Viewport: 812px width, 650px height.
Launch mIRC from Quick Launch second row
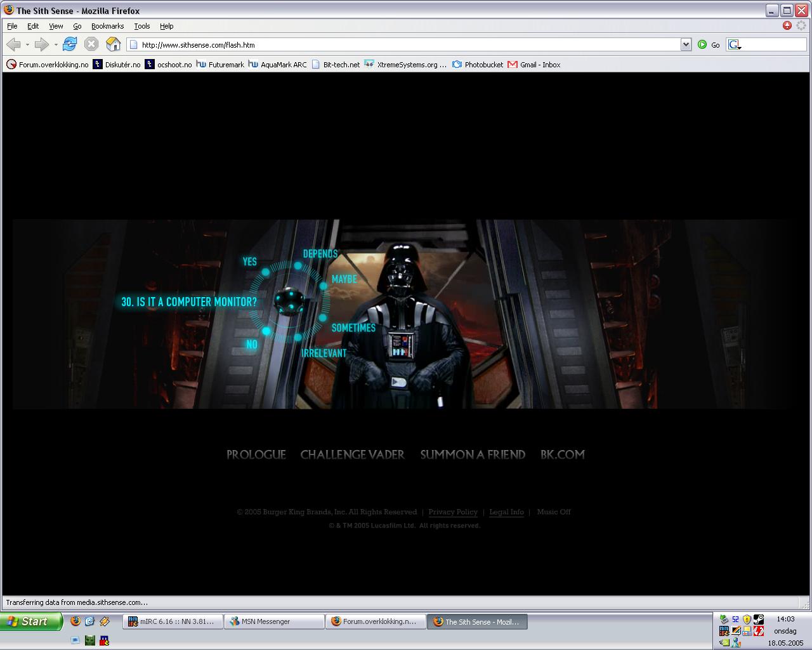104,640
